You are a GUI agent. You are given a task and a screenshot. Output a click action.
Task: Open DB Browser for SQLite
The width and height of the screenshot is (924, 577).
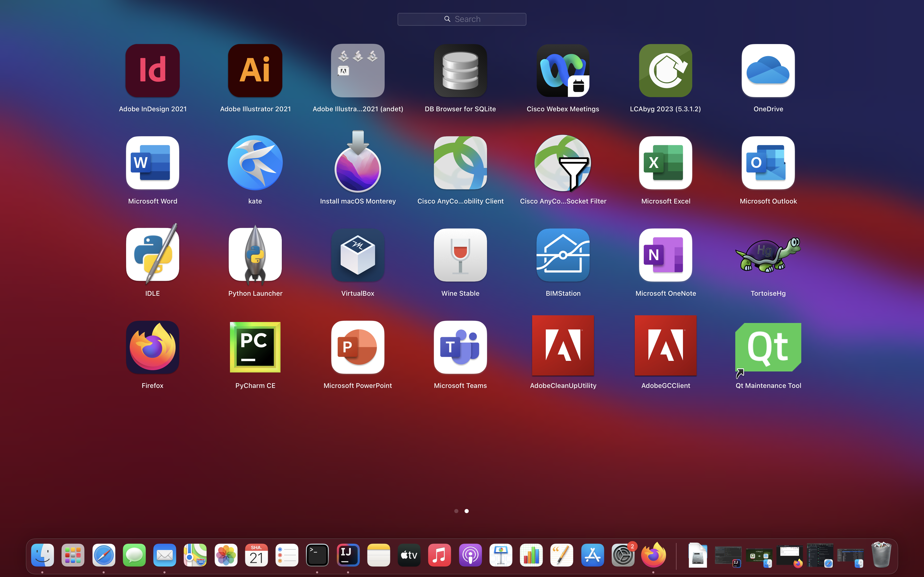(x=460, y=71)
